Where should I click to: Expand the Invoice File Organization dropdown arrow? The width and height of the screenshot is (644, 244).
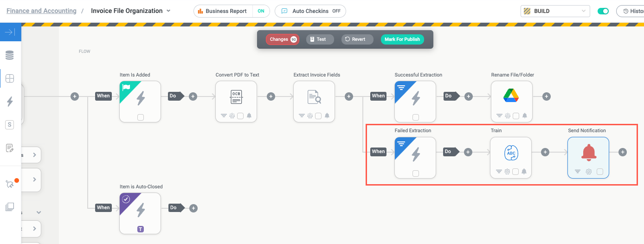[x=168, y=11]
